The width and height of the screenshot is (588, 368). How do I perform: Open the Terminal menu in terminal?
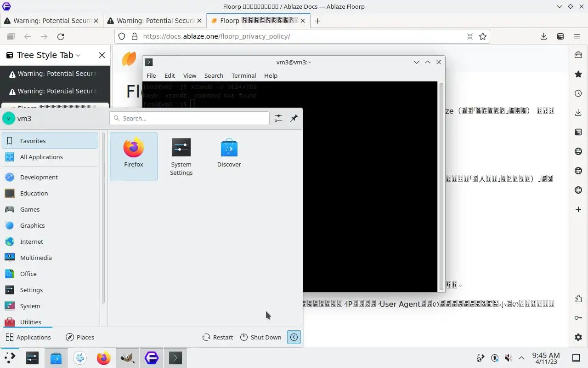(243, 75)
